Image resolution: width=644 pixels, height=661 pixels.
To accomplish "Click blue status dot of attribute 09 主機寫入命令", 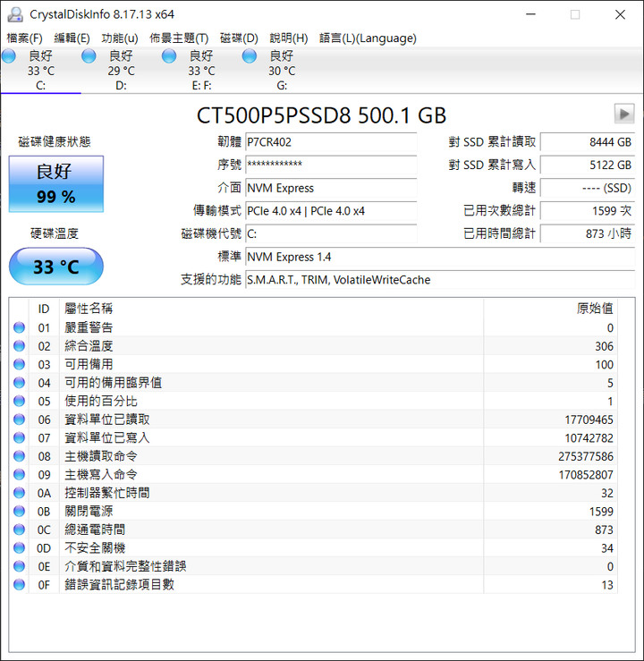I will [x=19, y=474].
